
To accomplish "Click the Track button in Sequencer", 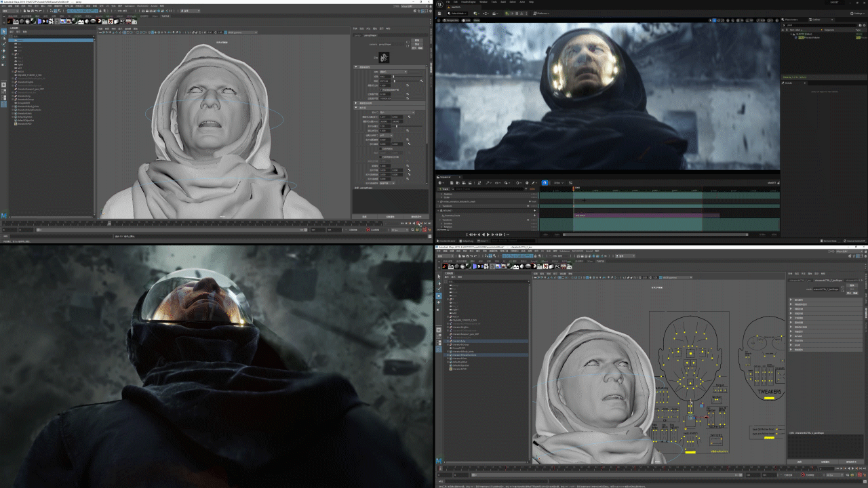I will point(446,188).
